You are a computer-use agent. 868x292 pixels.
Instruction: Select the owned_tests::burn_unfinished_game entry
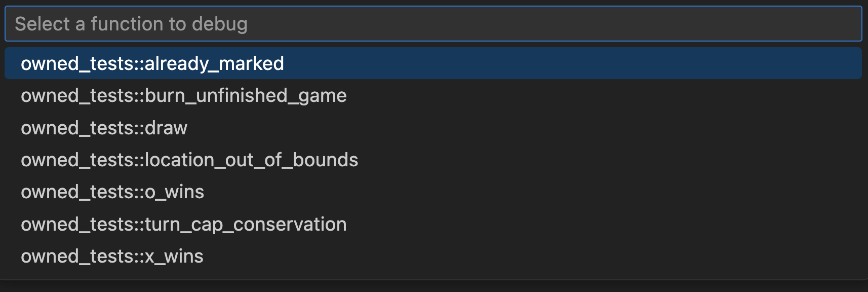coord(183,95)
